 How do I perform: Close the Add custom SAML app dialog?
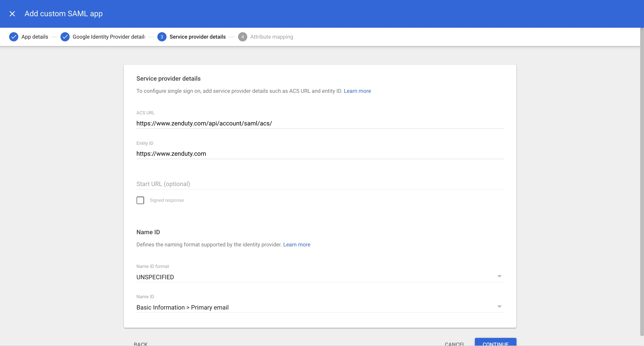tap(12, 13)
